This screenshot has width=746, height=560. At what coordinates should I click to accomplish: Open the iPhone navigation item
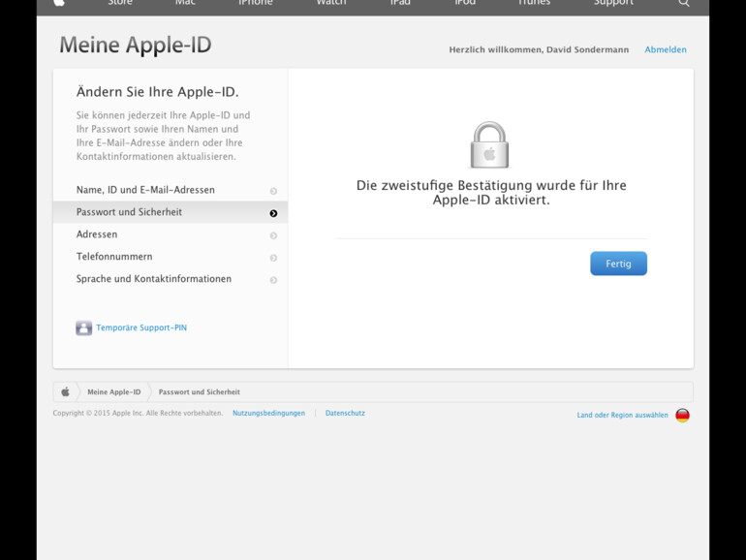pos(256,3)
